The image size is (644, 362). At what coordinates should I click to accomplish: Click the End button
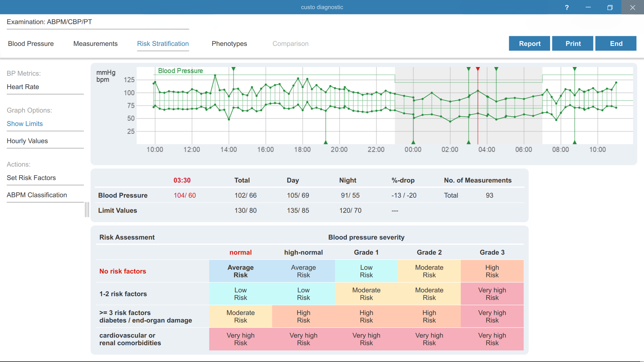point(616,44)
